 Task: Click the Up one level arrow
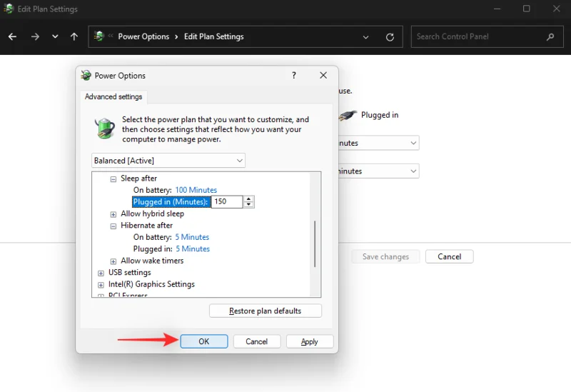tap(74, 36)
